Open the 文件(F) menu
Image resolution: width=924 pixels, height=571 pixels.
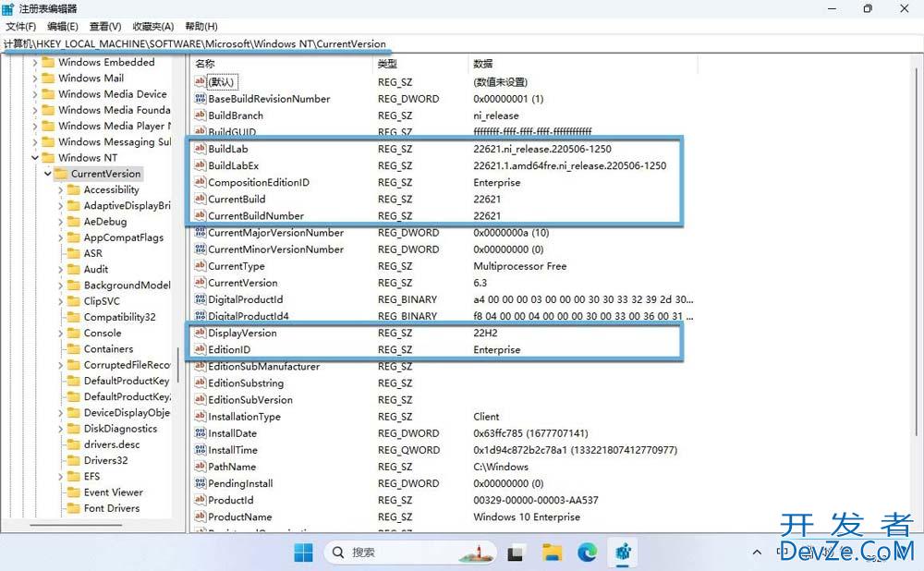click(20, 27)
